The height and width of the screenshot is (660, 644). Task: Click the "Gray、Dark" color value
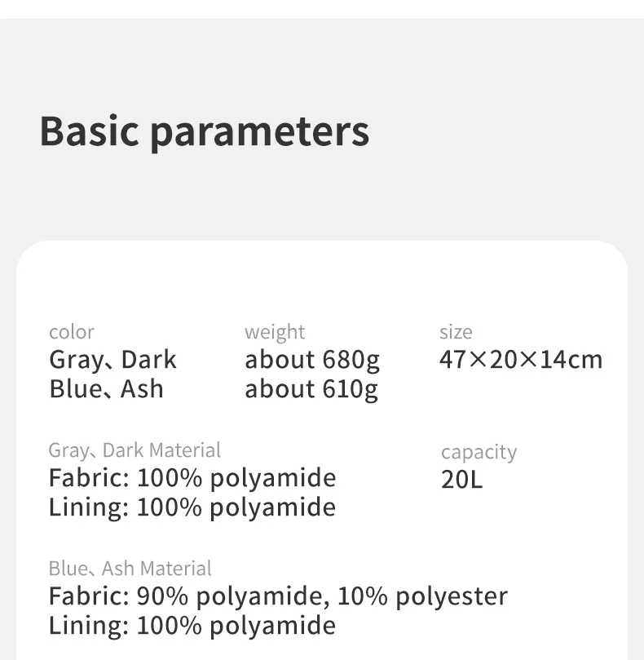pos(112,360)
